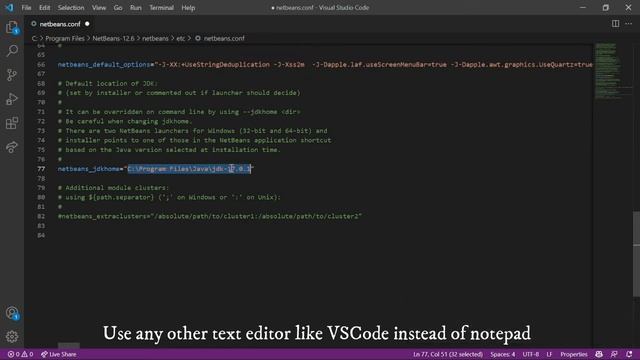The width and height of the screenshot is (640, 360).
Task: Open the Terminal menu
Action: [161, 8]
